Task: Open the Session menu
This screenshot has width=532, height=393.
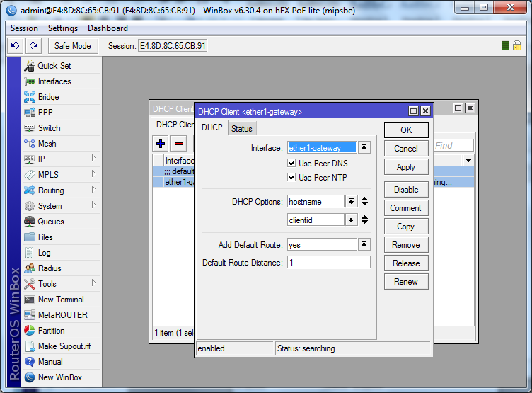Action: (x=25, y=28)
